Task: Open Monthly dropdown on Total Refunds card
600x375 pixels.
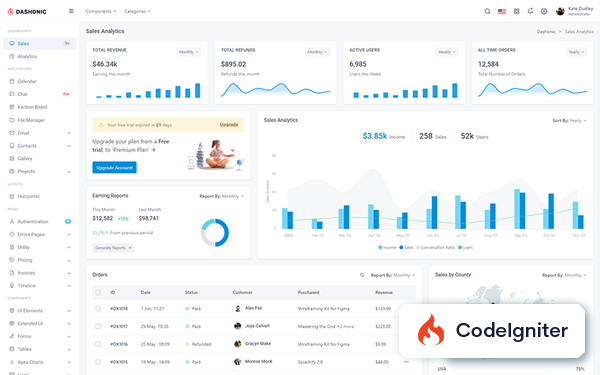Action: point(317,52)
